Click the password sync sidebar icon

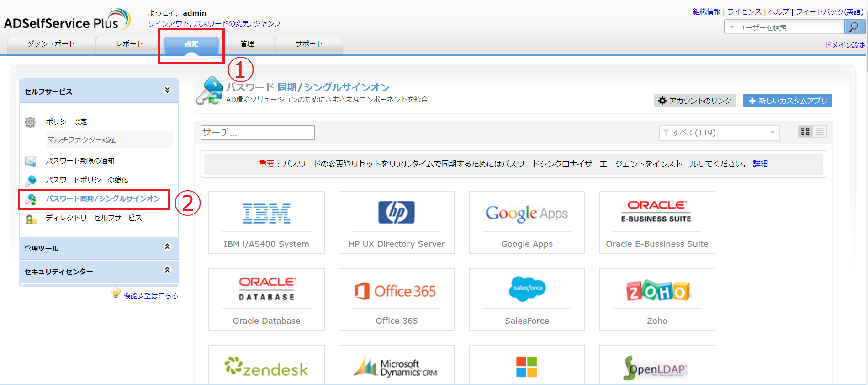[x=31, y=199]
